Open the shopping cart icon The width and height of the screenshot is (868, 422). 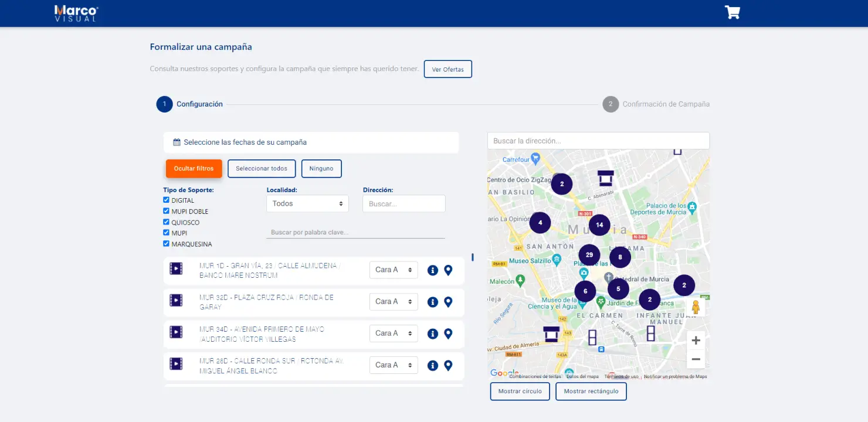[732, 12]
